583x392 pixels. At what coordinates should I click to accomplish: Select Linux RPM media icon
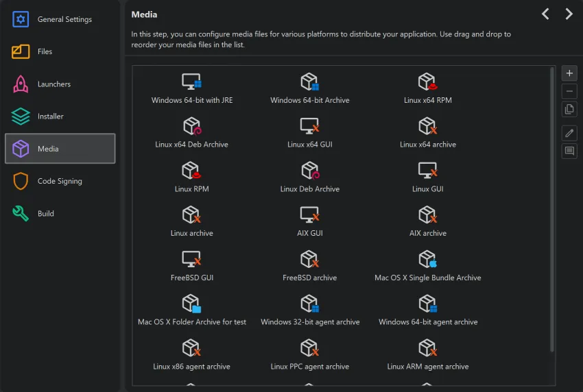pos(191,171)
